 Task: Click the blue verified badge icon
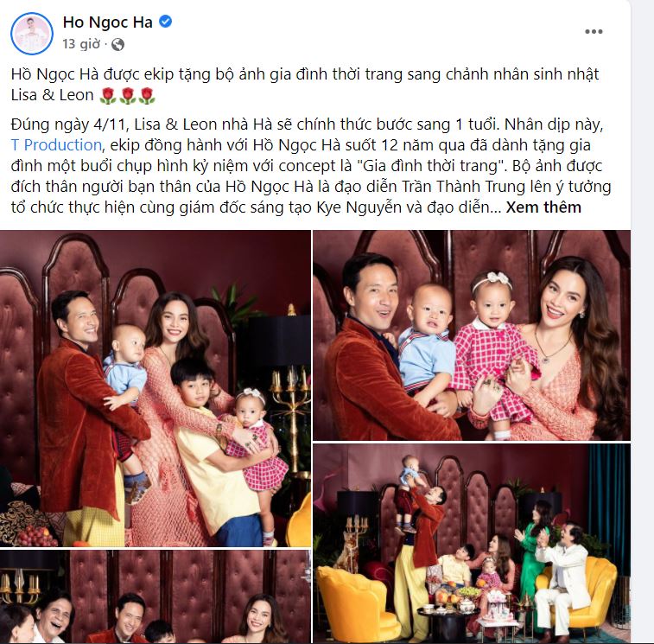tap(166, 22)
